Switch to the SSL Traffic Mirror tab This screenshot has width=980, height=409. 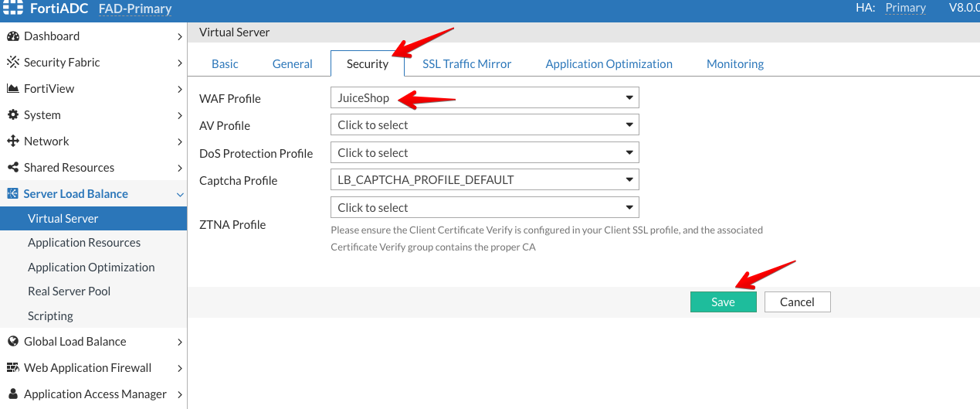click(x=466, y=64)
